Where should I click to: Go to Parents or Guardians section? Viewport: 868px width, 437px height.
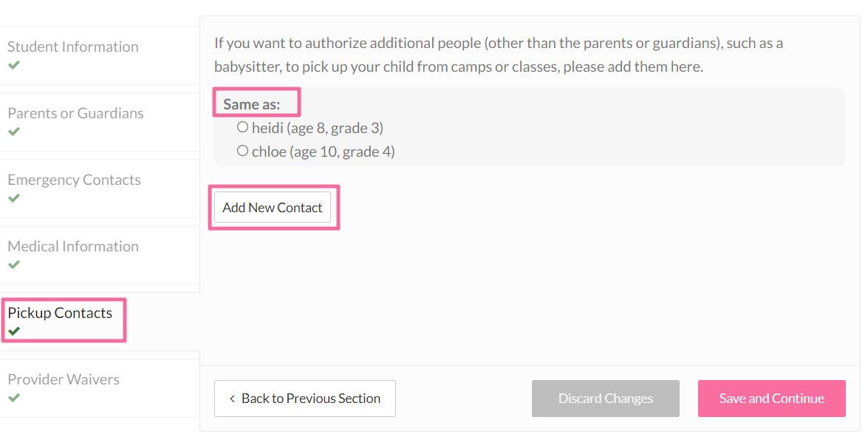pyautogui.click(x=75, y=113)
